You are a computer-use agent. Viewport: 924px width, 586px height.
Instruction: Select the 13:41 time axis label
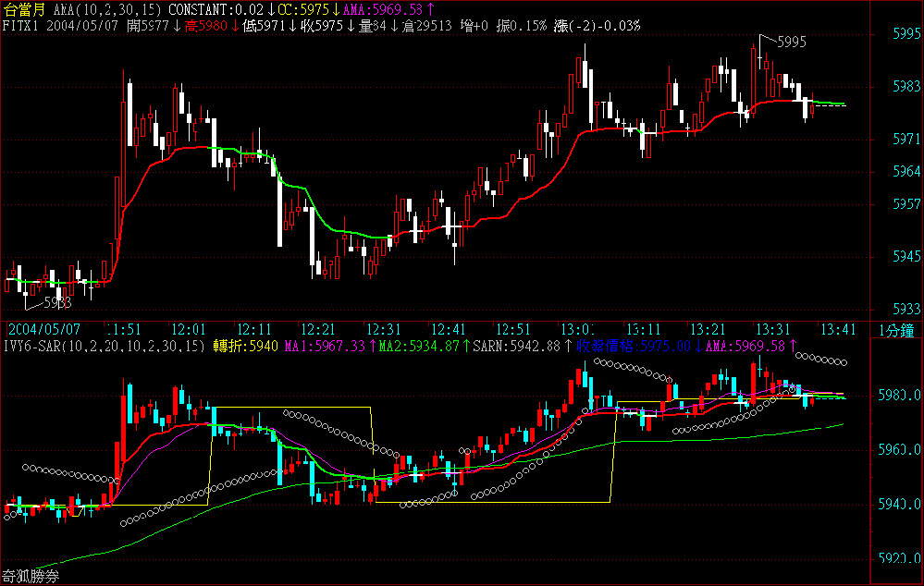coord(837,329)
